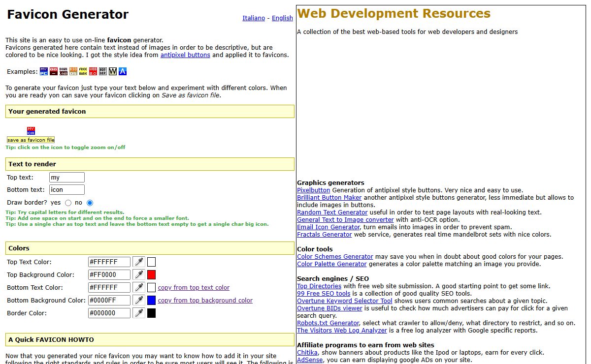591x364 pixels.
Task: Click the 'Web Development Resources' heading
Action: pos(394,13)
